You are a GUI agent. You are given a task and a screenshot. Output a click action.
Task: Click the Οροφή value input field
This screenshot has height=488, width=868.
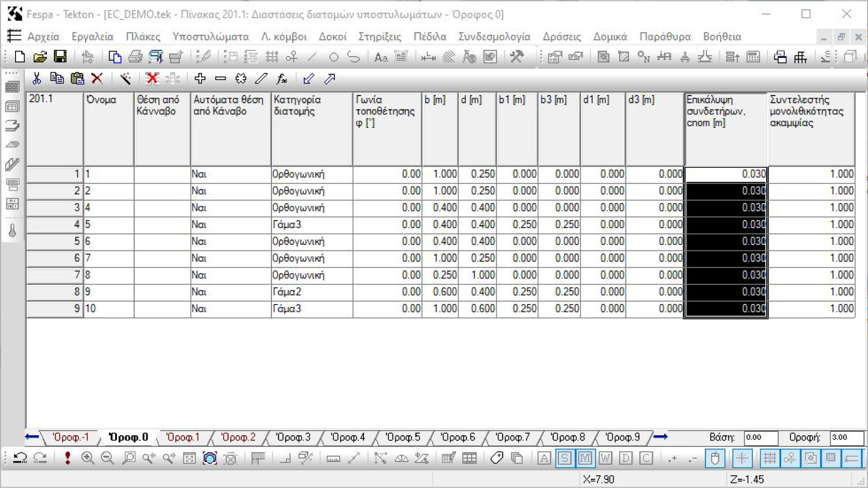(845, 438)
